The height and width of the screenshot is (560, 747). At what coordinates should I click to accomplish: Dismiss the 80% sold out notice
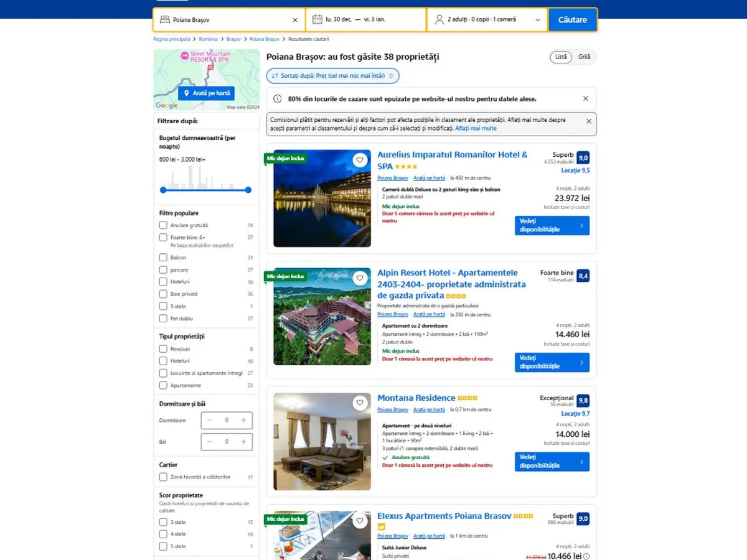[585, 99]
